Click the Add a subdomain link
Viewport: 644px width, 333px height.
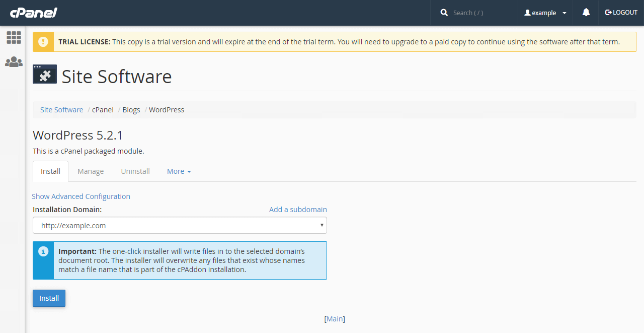click(298, 210)
